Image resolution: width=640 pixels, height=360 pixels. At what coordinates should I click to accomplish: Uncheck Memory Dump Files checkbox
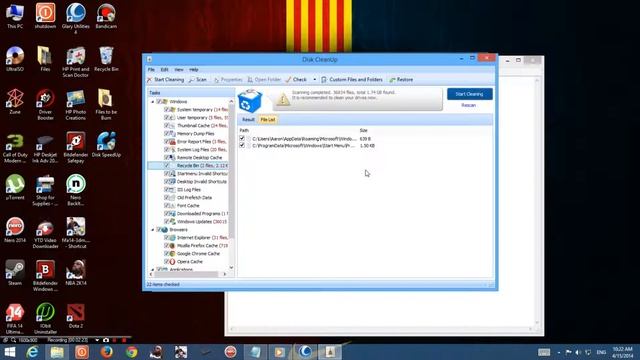167,133
